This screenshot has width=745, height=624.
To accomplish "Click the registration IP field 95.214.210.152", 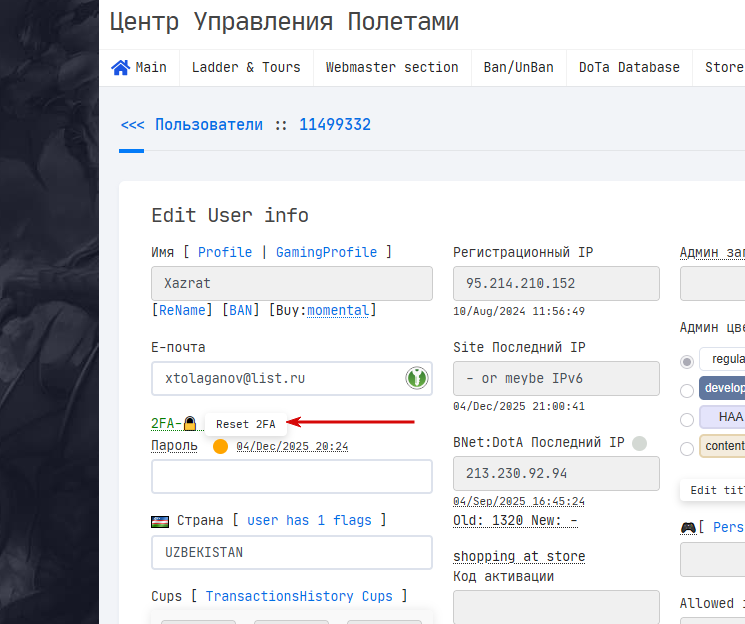I will click(556, 283).
